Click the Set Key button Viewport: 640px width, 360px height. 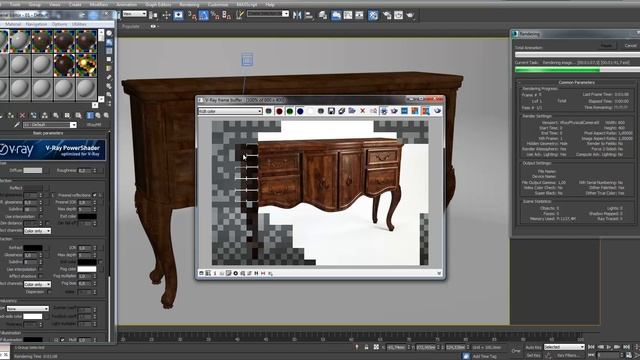coord(533,356)
